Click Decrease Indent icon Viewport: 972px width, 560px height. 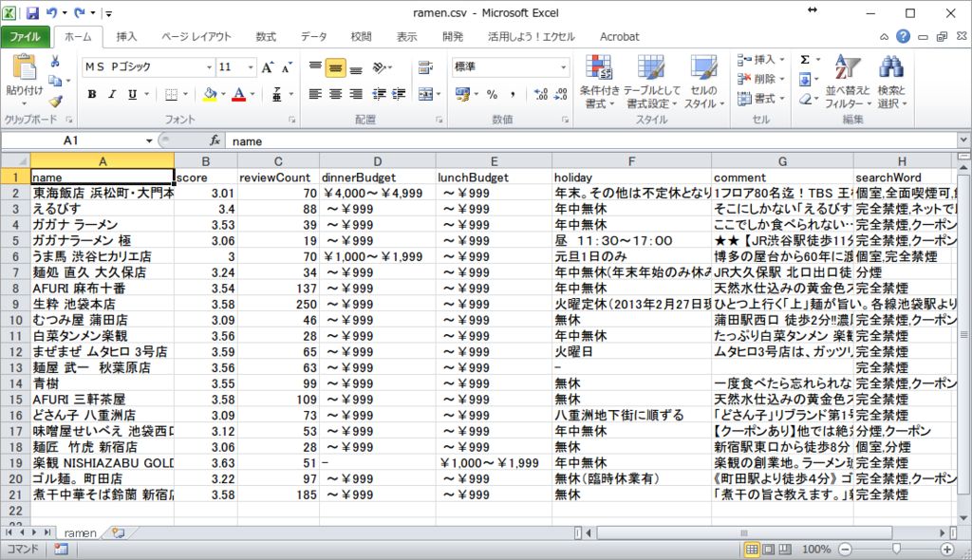[378, 94]
